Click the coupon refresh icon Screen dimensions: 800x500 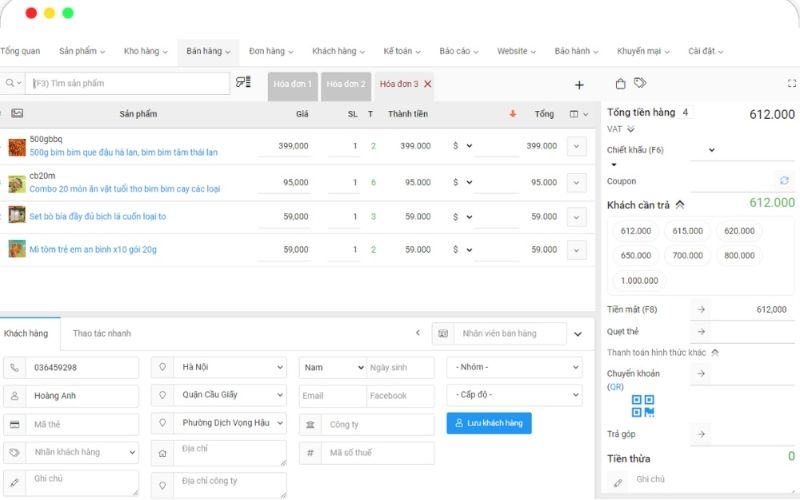point(784,180)
